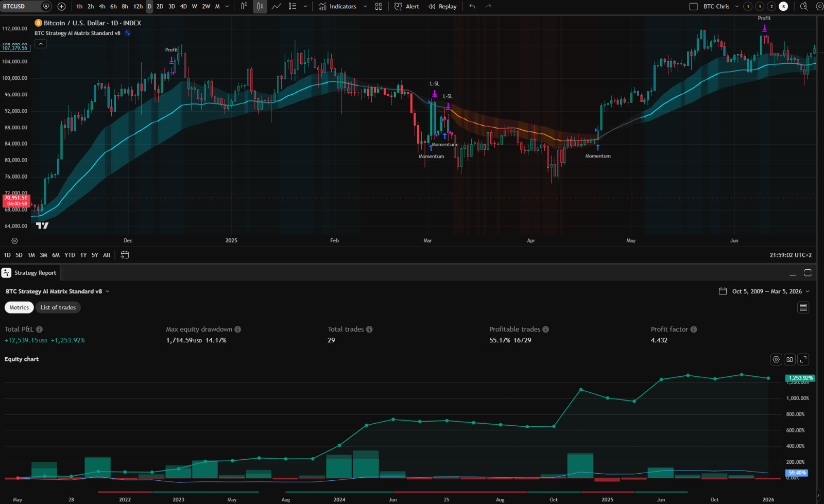
Task: Expand the favorite indicators dropdown arrow
Action: coord(365,7)
